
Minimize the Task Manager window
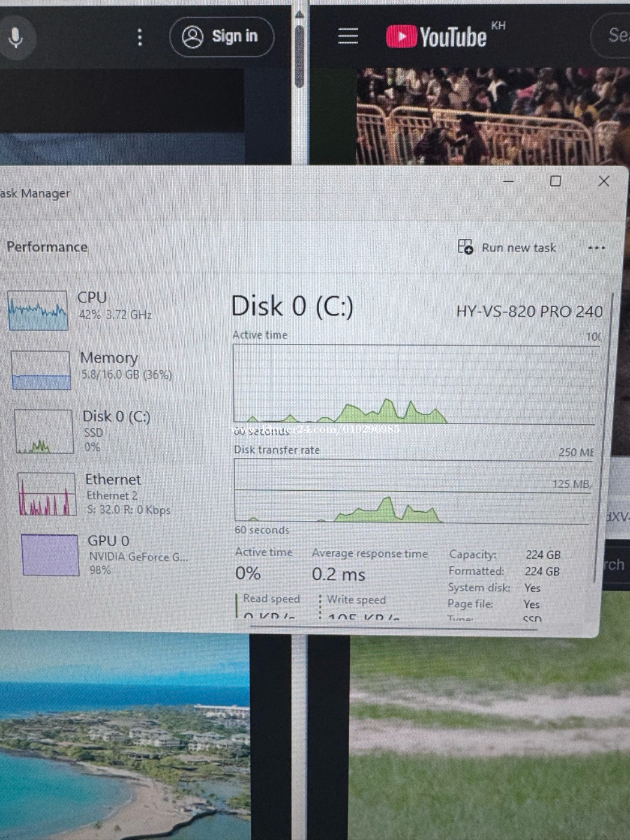(x=508, y=180)
